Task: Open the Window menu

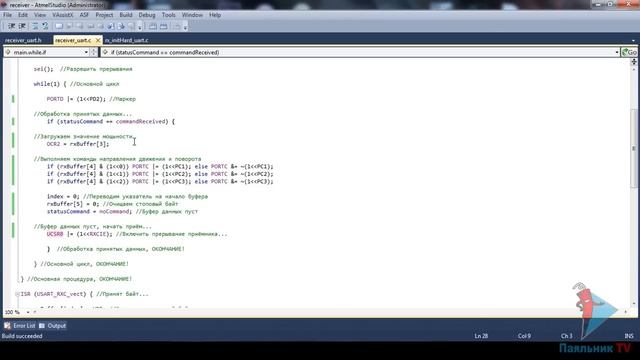Action: pyautogui.click(x=192, y=15)
